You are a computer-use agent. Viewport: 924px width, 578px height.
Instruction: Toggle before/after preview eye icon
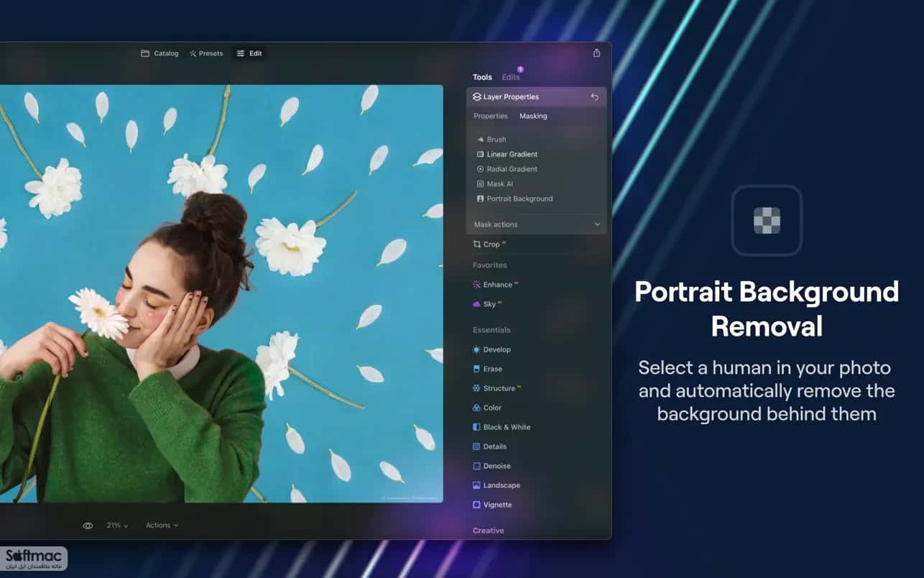[x=88, y=526]
